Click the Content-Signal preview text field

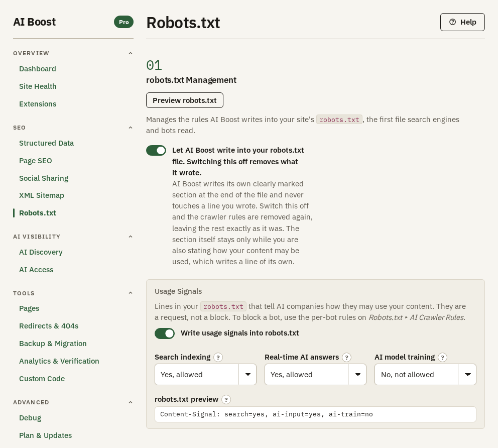[x=315, y=414]
